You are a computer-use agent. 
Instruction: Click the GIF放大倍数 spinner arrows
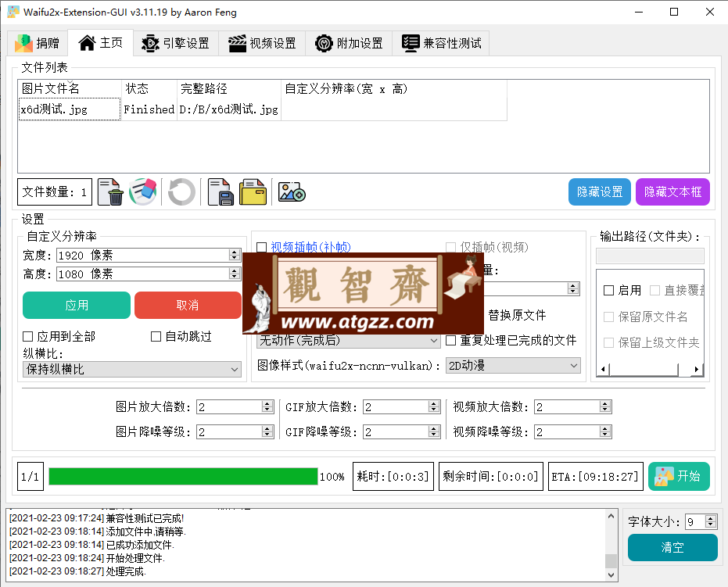434,407
